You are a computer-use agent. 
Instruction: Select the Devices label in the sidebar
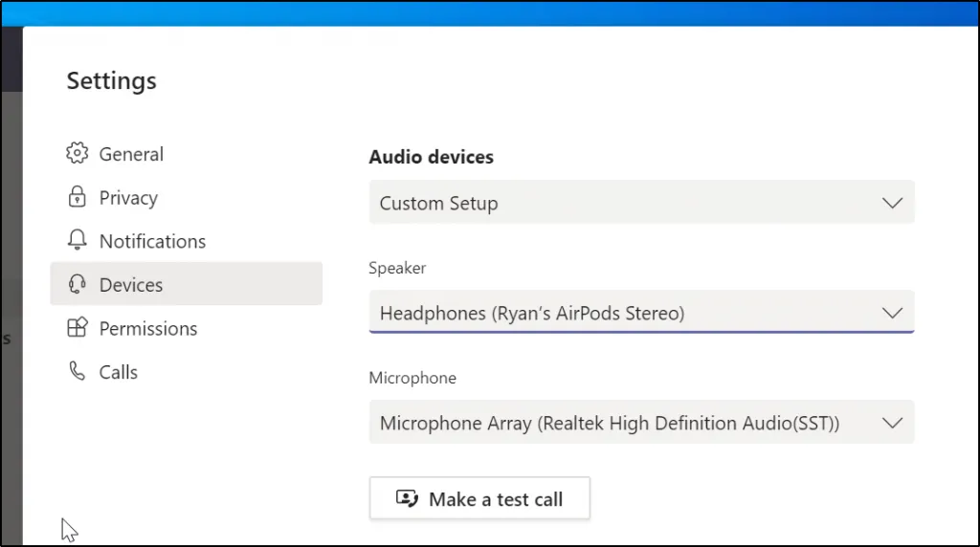coord(131,285)
